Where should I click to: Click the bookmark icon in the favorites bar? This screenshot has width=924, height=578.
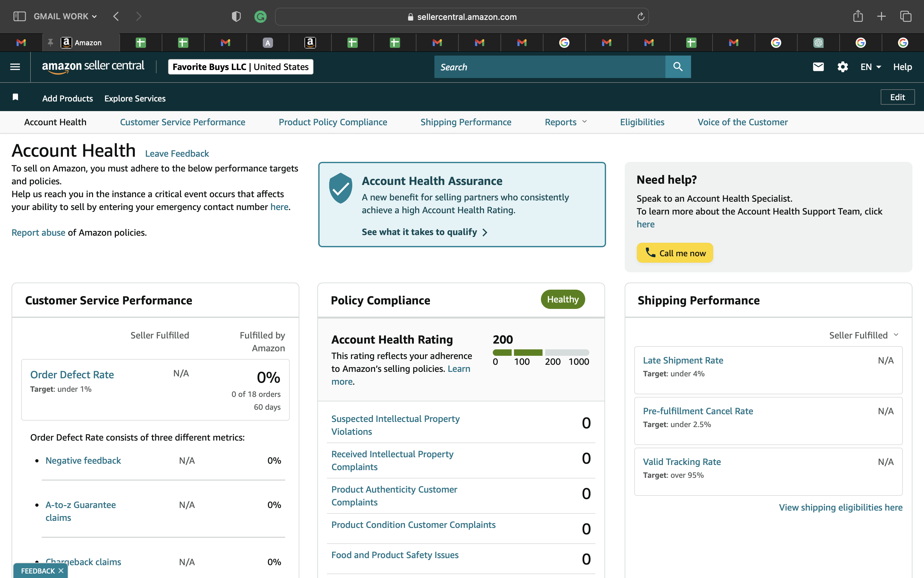pyautogui.click(x=15, y=97)
